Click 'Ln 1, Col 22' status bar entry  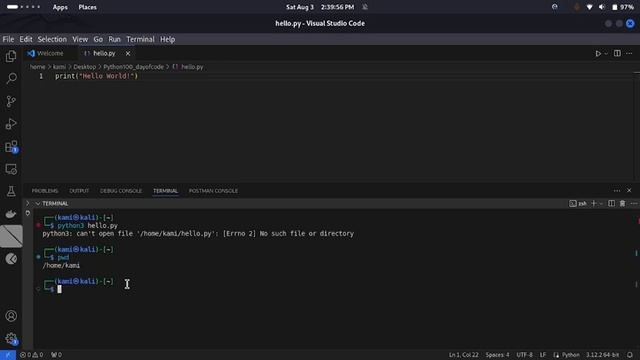463,355
